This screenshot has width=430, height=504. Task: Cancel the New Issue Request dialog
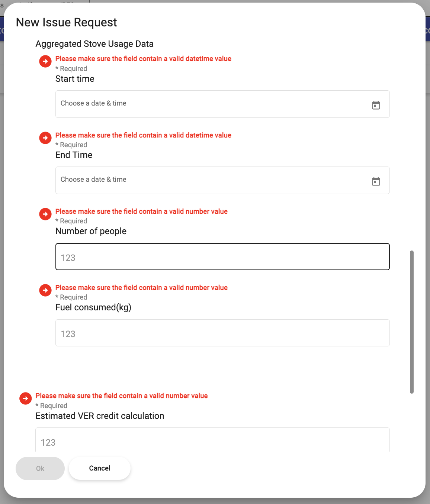tap(100, 468)
